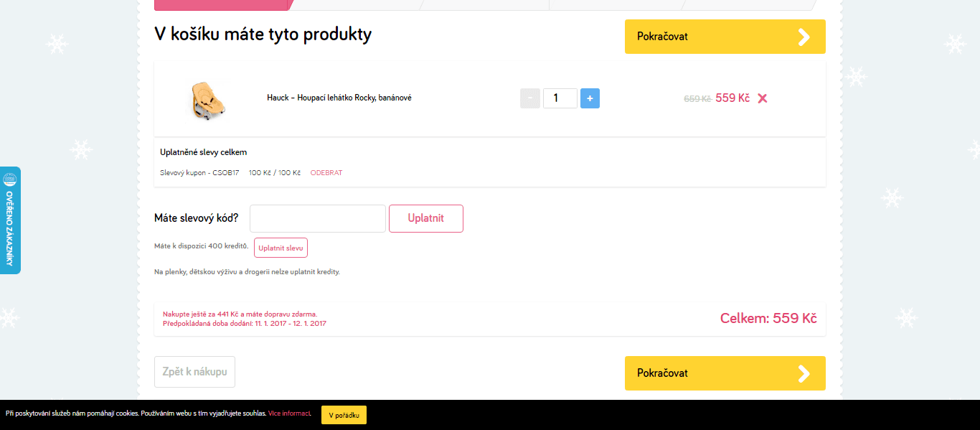Open the Více informací cookies link

click(289, 413)
